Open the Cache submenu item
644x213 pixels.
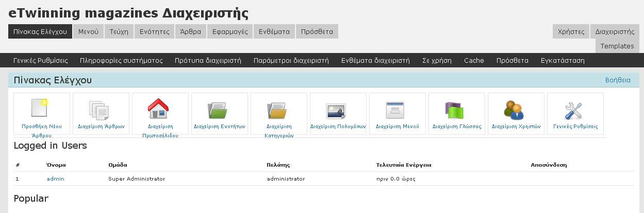click(474, 60)
